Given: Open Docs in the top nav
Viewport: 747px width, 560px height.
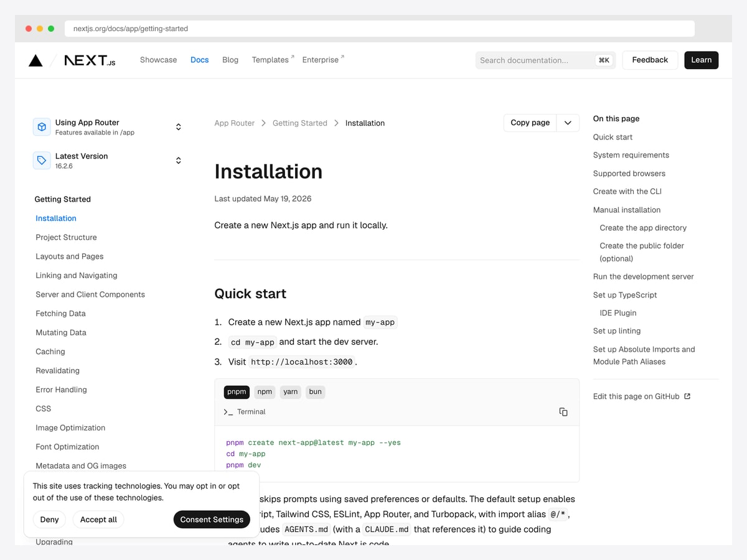Looking at the screenshot, I should coord(199,60).
